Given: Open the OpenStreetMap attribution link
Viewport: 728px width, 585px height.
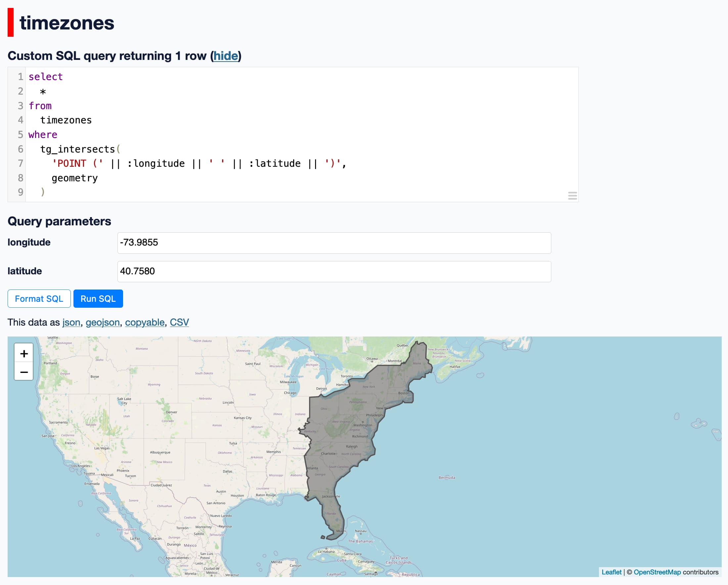Looking at the screenshot, I should tap(657, 572).
